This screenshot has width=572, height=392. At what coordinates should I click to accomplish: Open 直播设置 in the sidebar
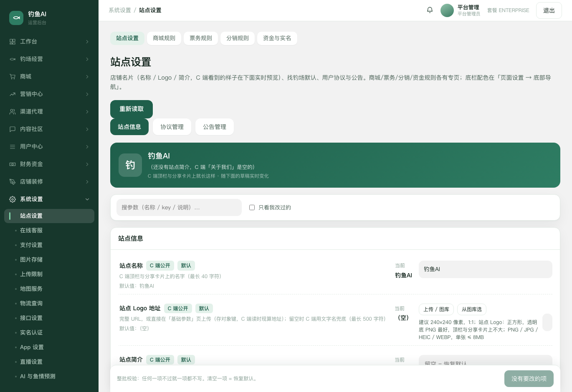[49, 362]
